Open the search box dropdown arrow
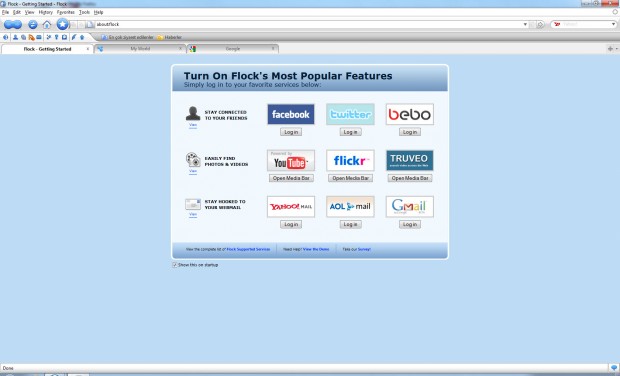Image resolution: width=620 pixels, height=376 pixels. click(x=613, y=25)
